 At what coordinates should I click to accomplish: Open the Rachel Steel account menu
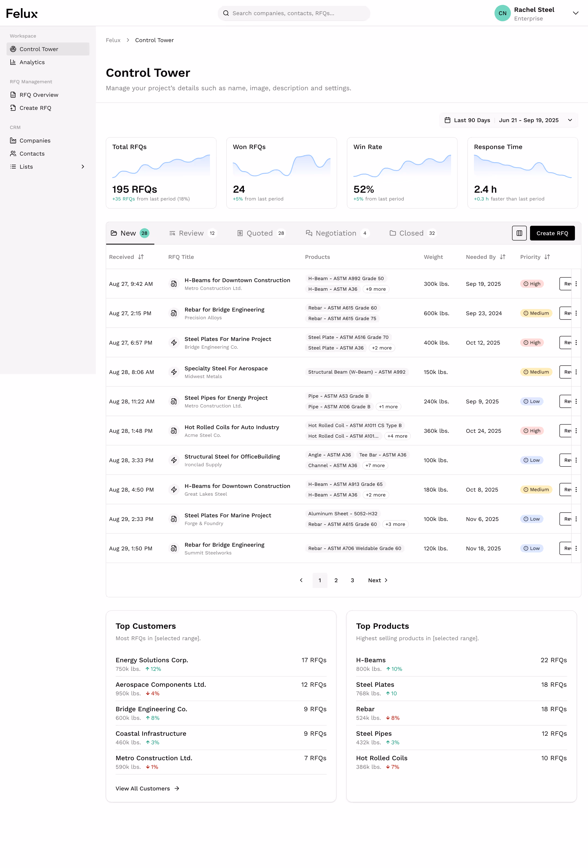(x=576, y=13)
